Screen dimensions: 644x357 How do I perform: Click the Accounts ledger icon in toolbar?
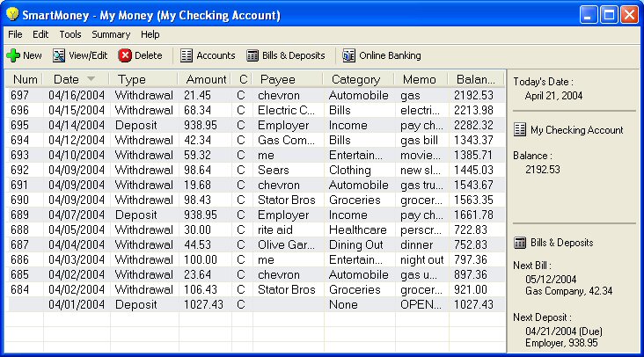(187, 55)
